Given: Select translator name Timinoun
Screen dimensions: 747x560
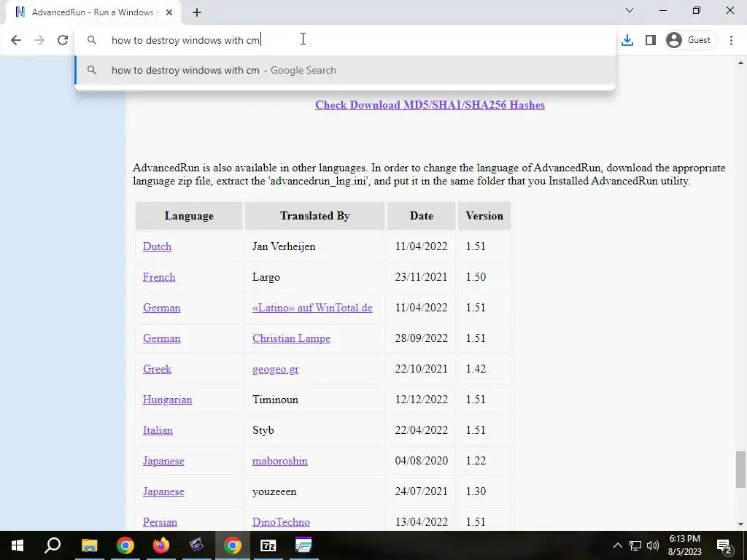Looking at the screenshot, I should click(275, 400).
